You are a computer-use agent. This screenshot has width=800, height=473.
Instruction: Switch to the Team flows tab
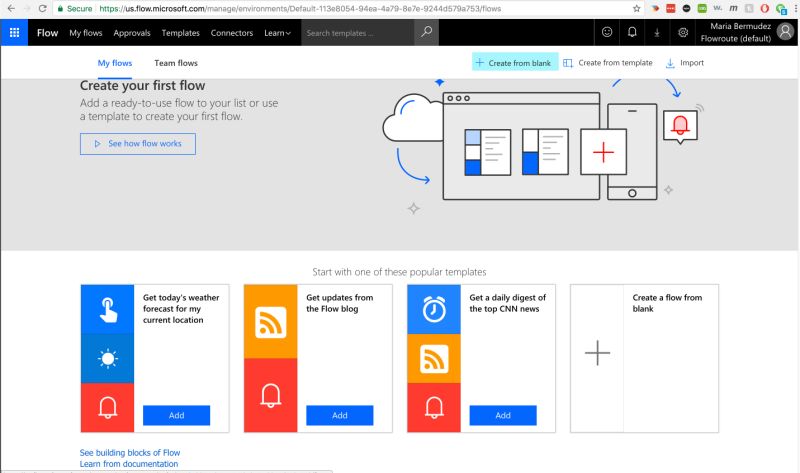176,63
